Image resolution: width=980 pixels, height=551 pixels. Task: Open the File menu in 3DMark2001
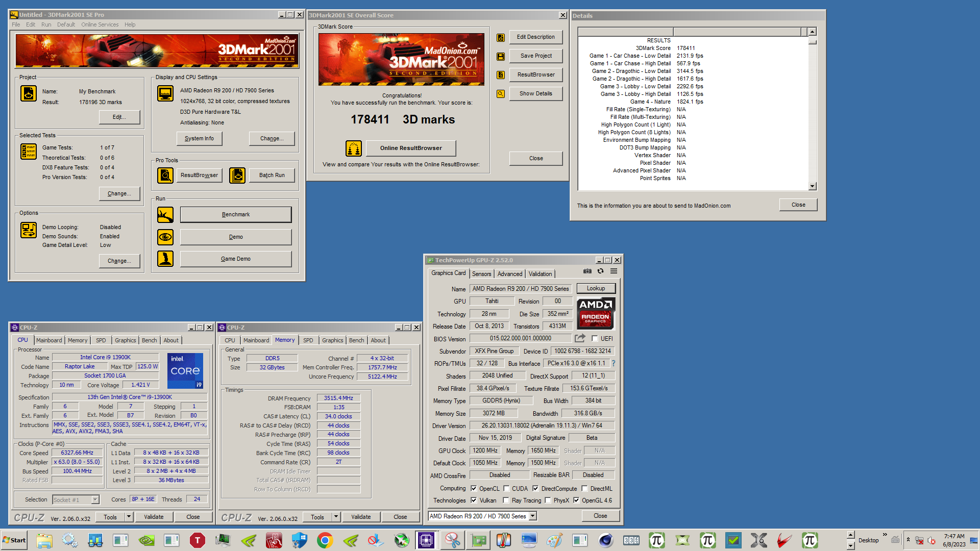pos(16,24)
